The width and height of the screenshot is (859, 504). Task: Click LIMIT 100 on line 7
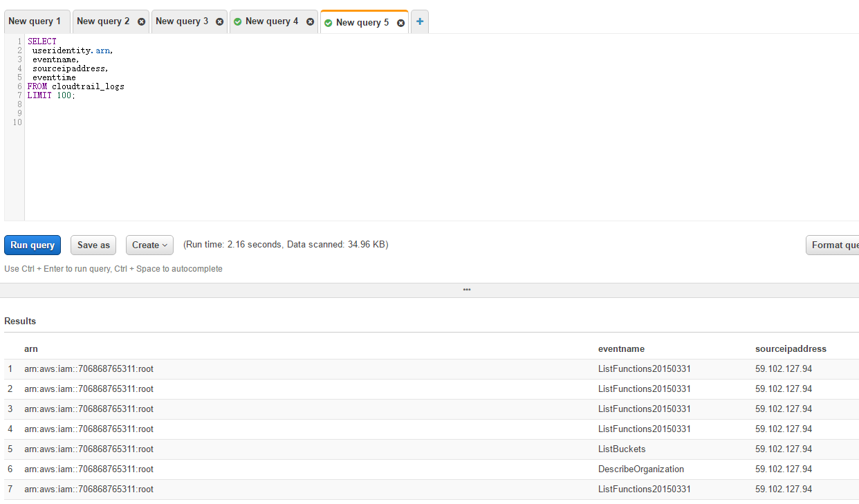pos(51,95)
